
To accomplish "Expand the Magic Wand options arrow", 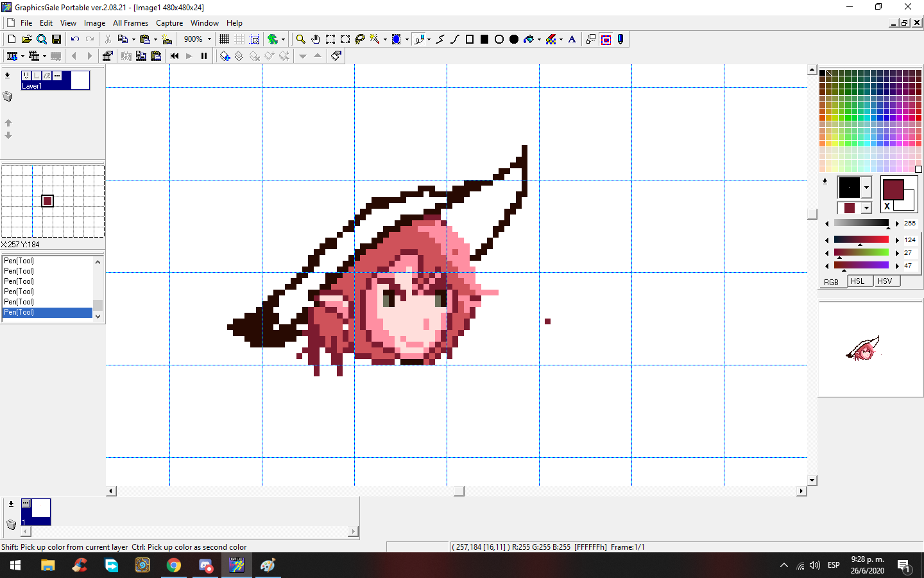I will click(x=385, y=39).
